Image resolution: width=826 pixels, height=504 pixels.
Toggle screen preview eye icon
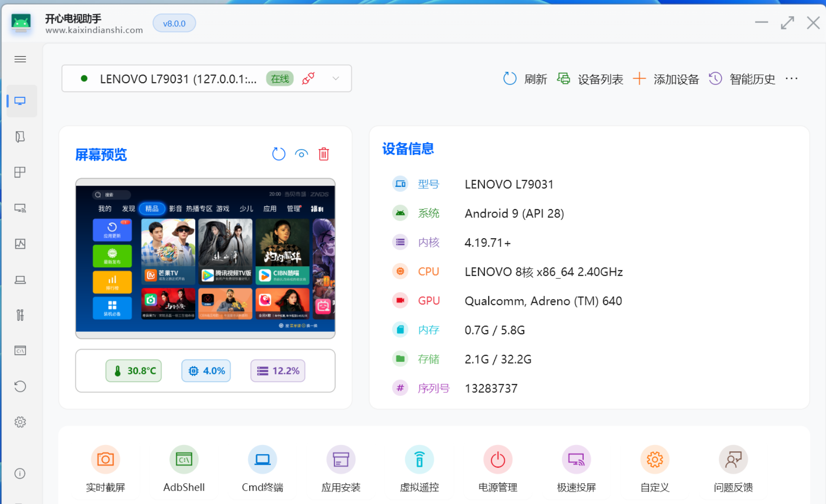click(301, 154)
